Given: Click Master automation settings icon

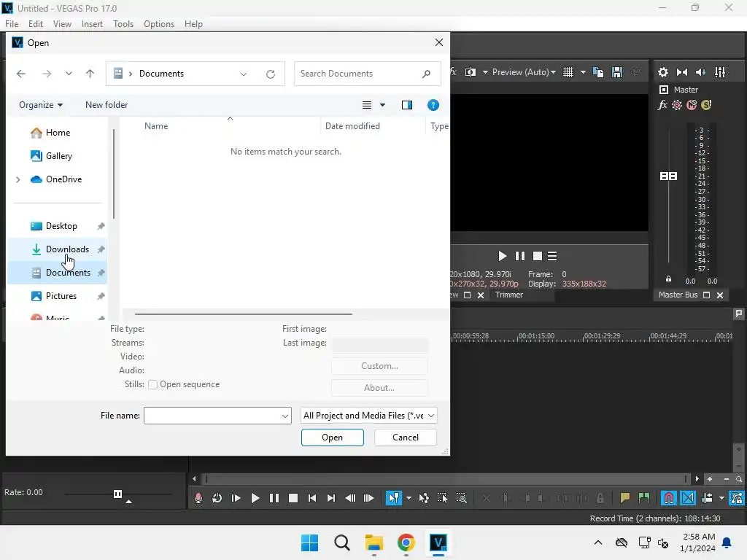Looking at the screenshot, I should pos(676,105).
